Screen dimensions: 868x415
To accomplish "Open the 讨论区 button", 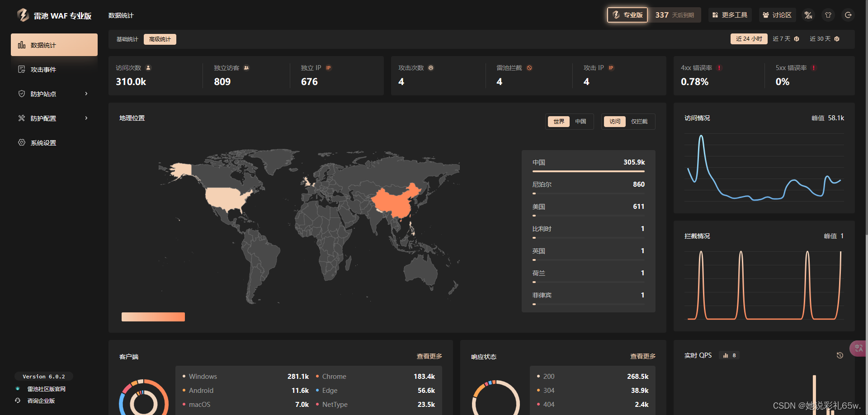I will tap(777, 15).
